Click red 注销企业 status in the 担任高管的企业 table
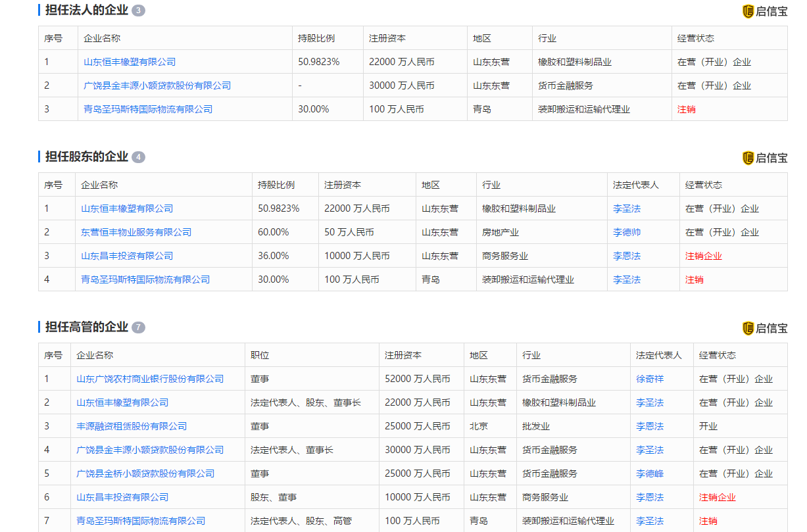This screenshot has width=807, height=532. (x=718, y=497)
